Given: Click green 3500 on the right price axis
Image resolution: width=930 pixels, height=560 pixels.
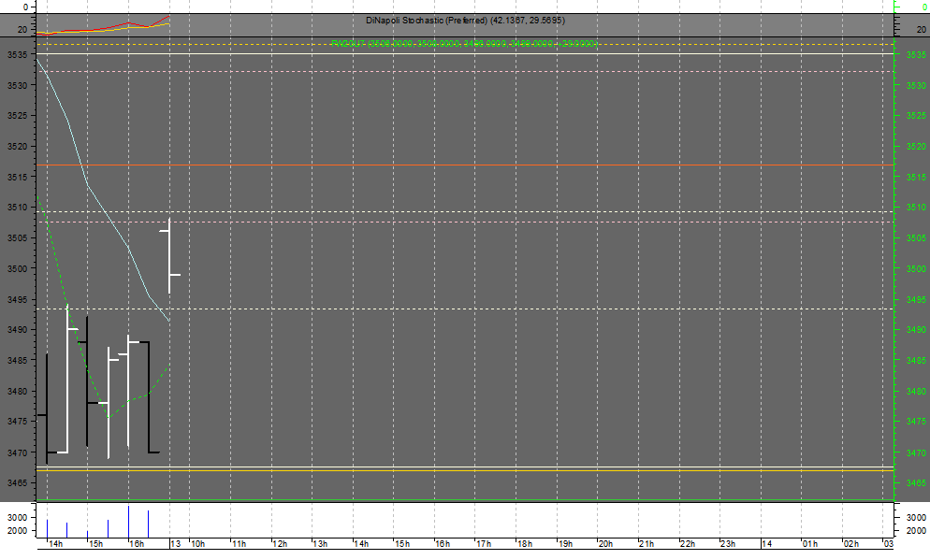Looking at the screenshot, I should click(x=916, y=268).
